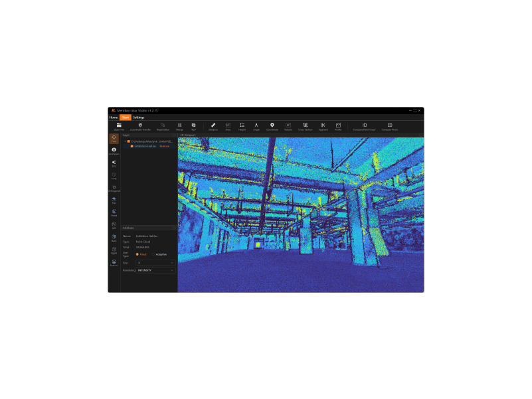Screen dimensions: 532x399
Task: Click the eye icon in the sidebar
Action: coord(114,149)
